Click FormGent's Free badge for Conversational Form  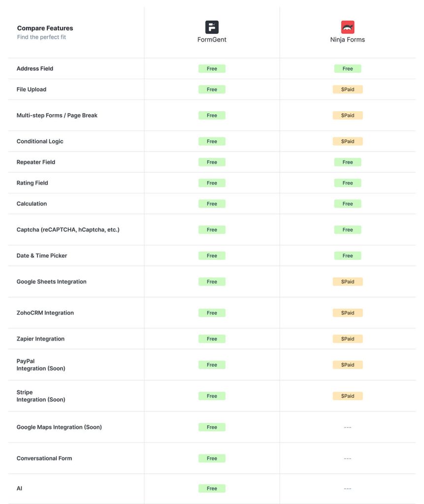click(212, 458)
